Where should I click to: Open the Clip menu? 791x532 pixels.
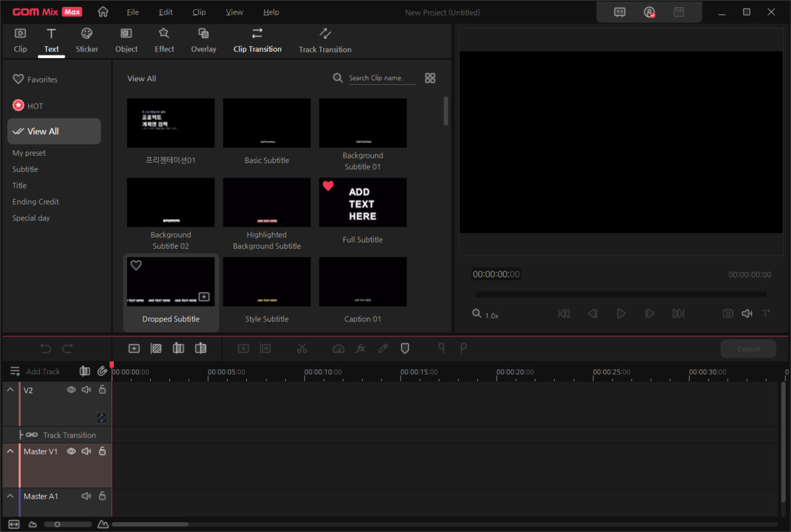(199, 12)
